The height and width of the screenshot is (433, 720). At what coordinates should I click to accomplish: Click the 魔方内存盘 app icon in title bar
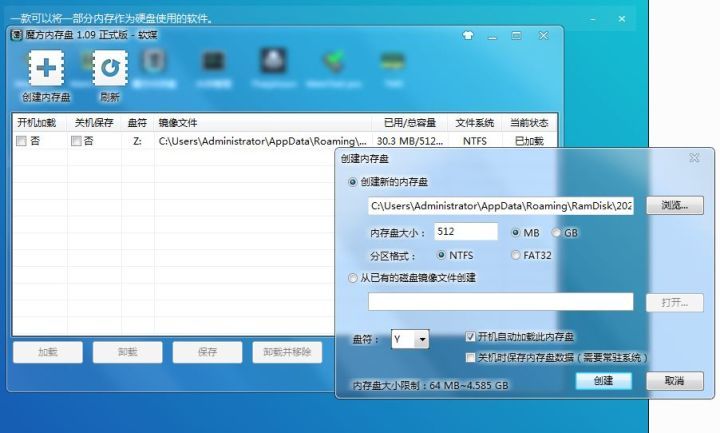[x=17, y=35]
